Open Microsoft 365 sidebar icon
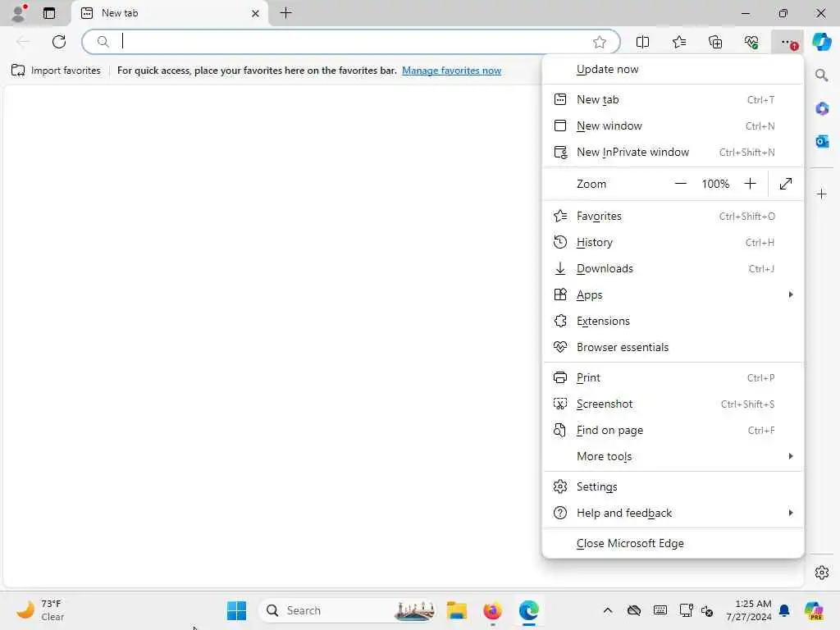The height and width of the screenshot is (630, 840). click(x=822, y=109)
